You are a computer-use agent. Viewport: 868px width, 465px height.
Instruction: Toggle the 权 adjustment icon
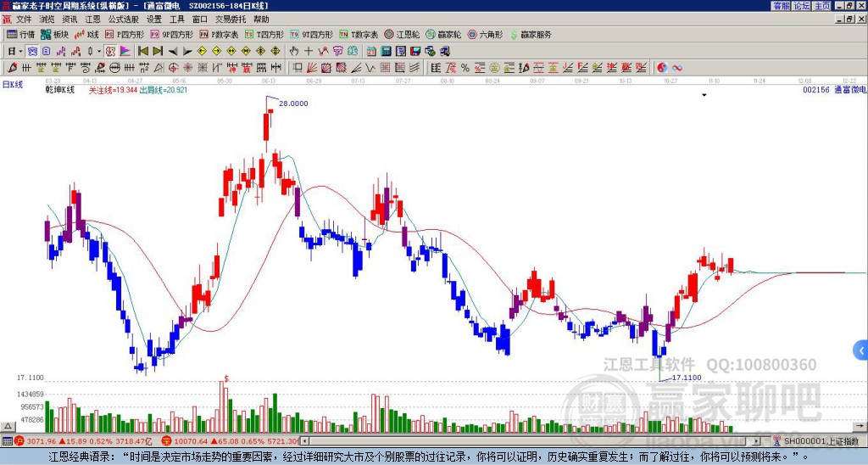pyautogui.click(x=110, y=51)
